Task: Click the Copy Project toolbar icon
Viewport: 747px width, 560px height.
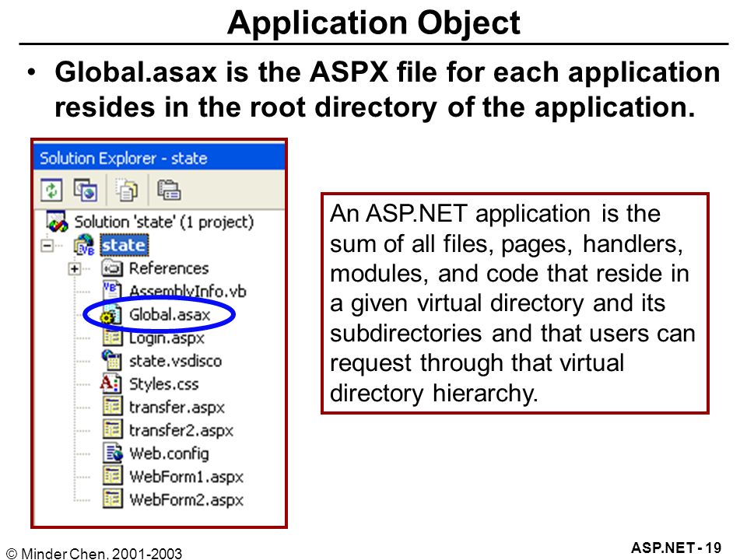Action: coord(86,190)
